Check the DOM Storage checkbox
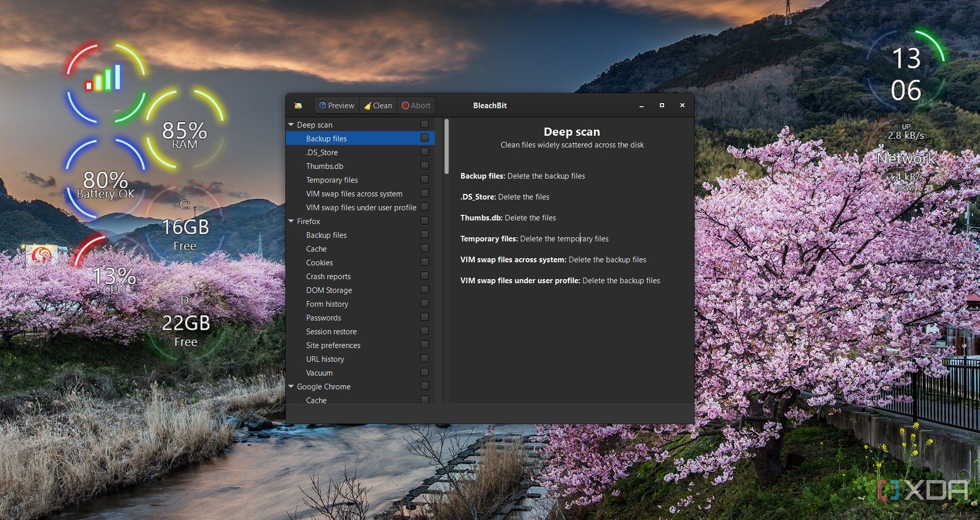 424,289
